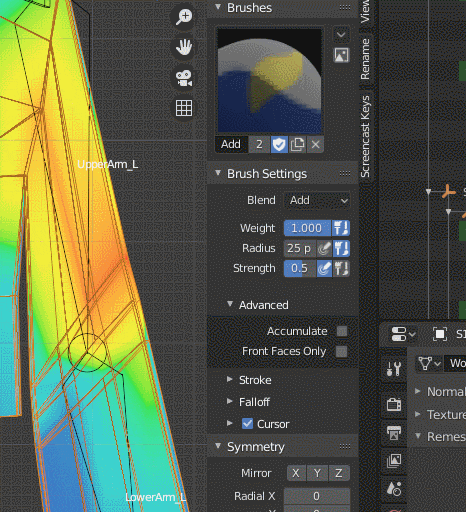The image size is (466, 512).
Task: Switch orthographic/perspective grid icon
Action: coord(184,108)
